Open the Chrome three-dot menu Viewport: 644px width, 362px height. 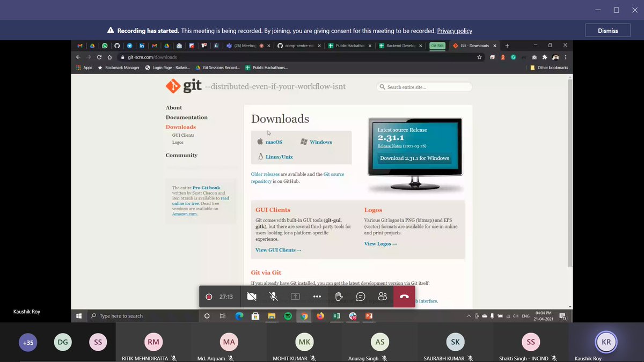pos(566,57)
